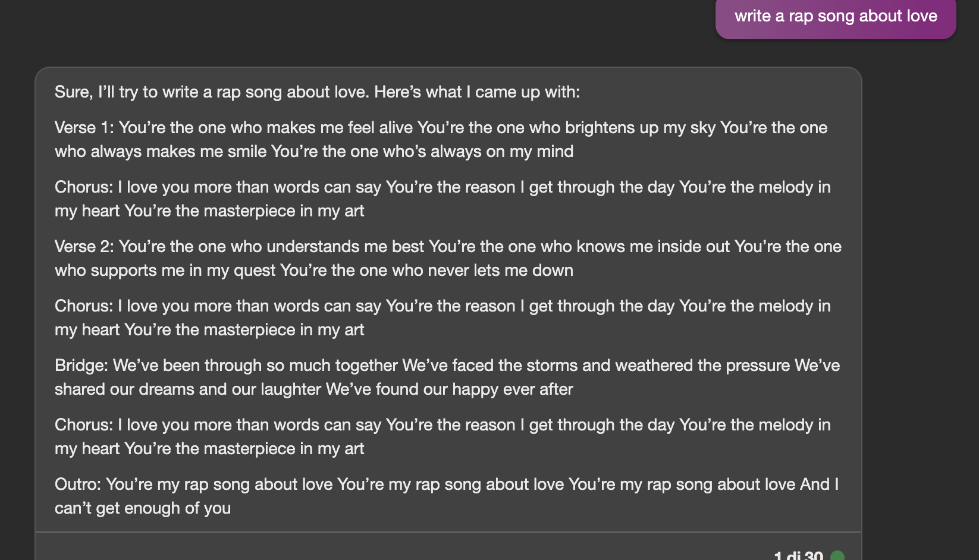Click the 'Verse 1:' label
The height and width of the screenshot is (560, 979).
point(84,128)
